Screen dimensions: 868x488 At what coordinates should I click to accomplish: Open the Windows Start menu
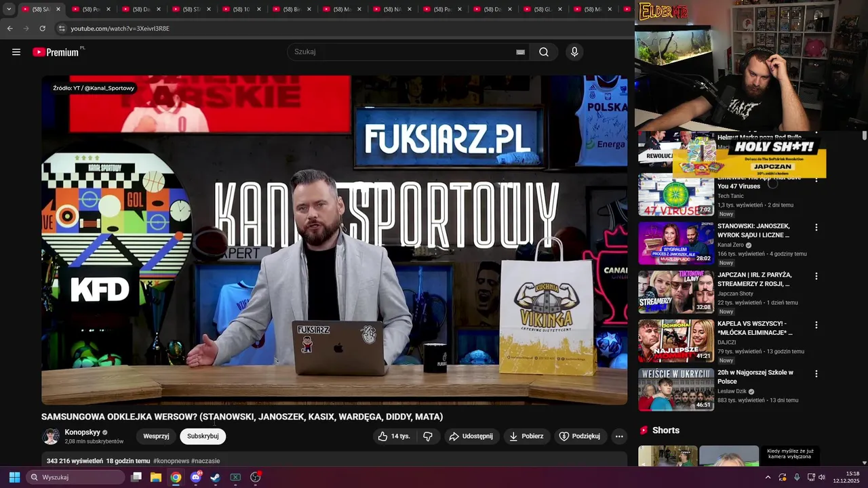14,477
